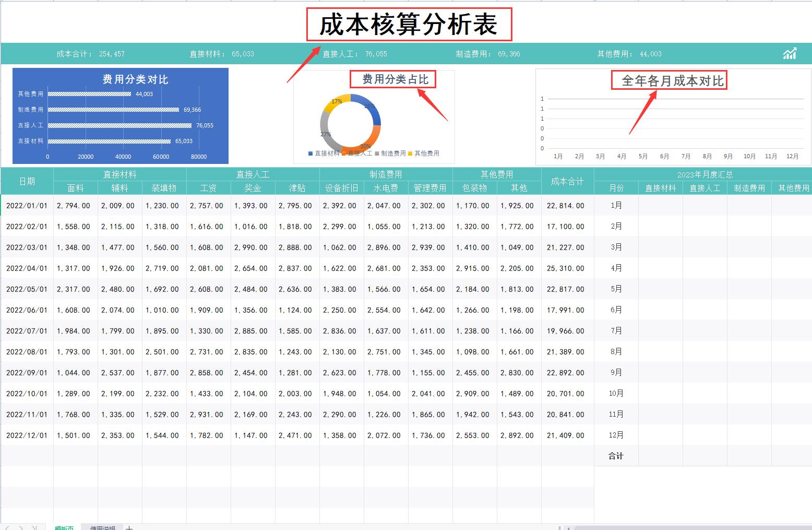
Task: Select the cell showing 22,814.00
Action: click(x=567, y=205)
